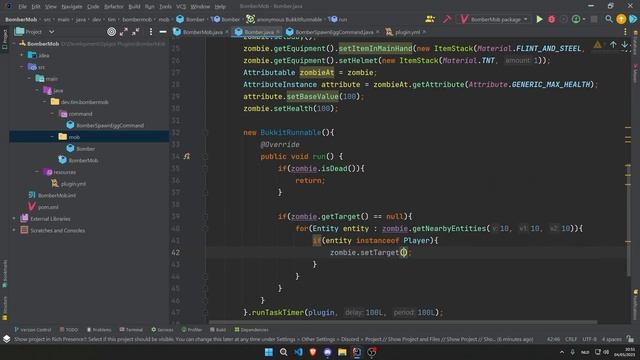Click the 4 spaces indent status

611,339
